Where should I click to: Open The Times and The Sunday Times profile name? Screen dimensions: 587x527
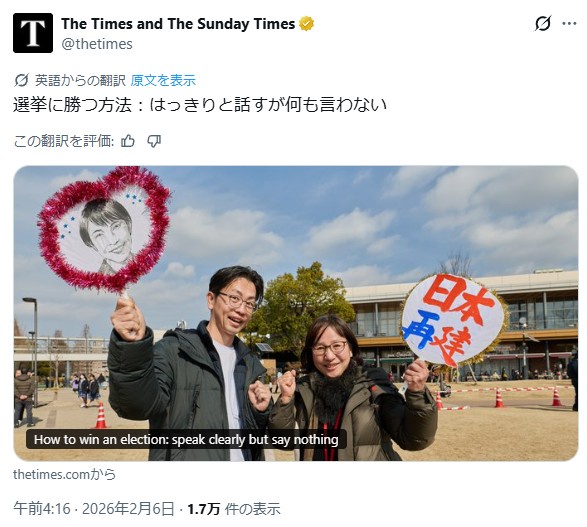(178, 24)
